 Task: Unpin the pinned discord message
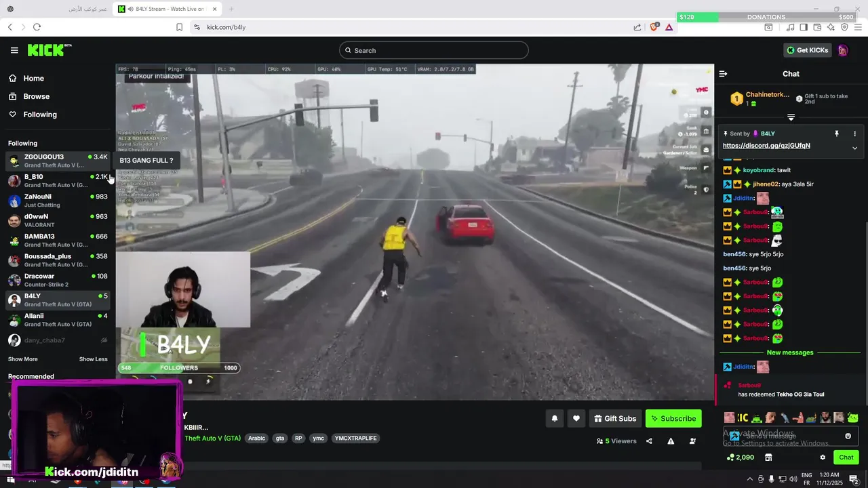click(836, 134)
